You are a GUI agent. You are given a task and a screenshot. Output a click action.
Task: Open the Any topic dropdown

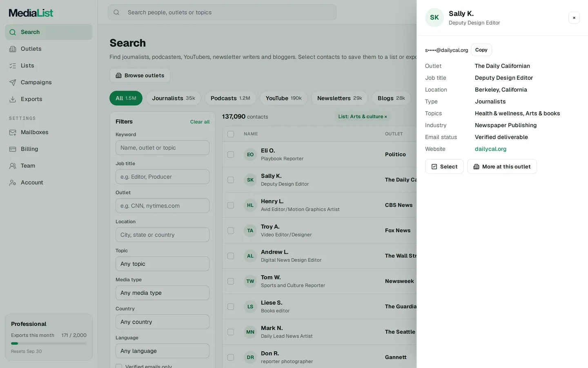163,264
